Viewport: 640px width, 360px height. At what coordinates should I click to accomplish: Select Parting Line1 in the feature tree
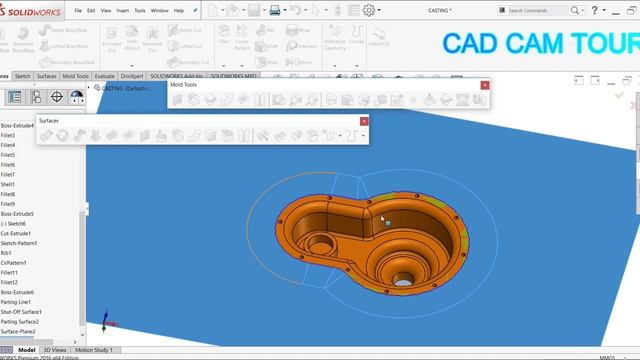pos(16,302)
